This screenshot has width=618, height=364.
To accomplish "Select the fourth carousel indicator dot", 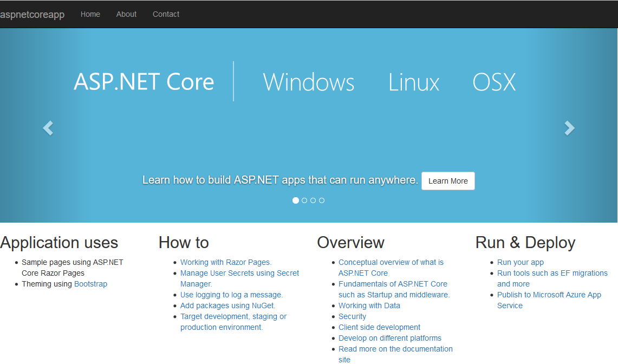I will pyautogui.click(x=321, y=200).
